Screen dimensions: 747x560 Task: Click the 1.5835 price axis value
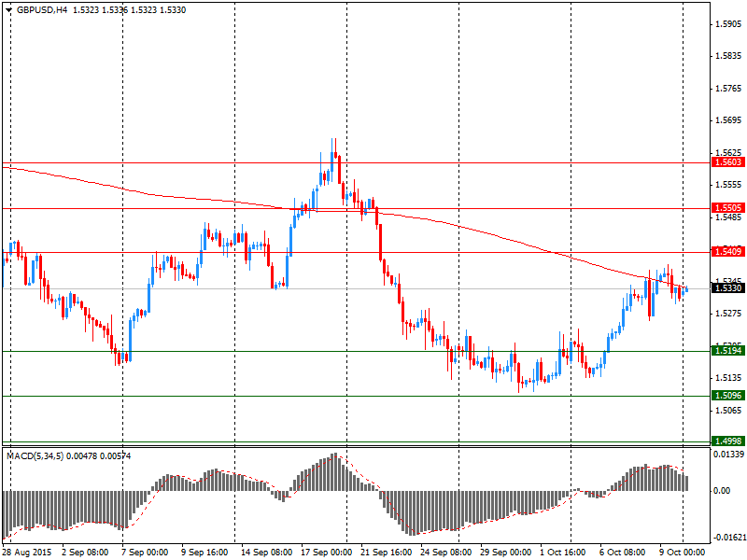point(729,56)
